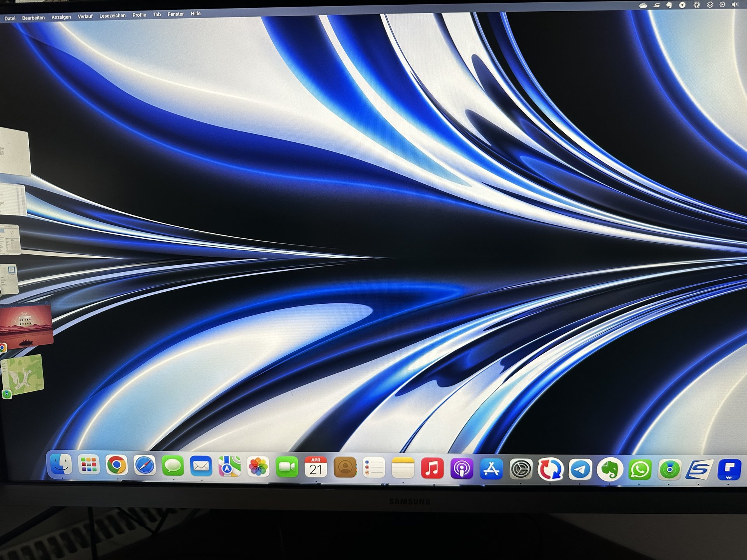The width and height of the screenshot is (747, 560).
Task: Open the Verlauf menu
Action: pos(85,16)
